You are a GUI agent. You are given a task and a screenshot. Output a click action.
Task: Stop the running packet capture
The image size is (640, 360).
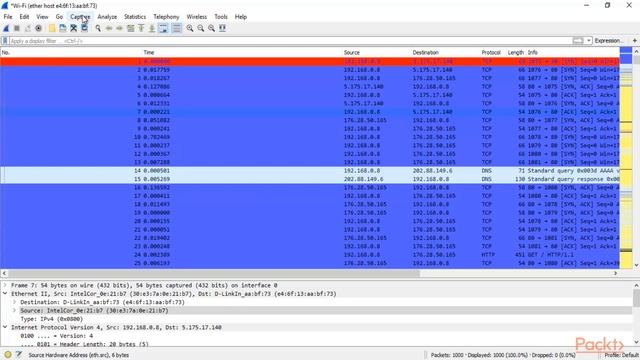(17, 28)
